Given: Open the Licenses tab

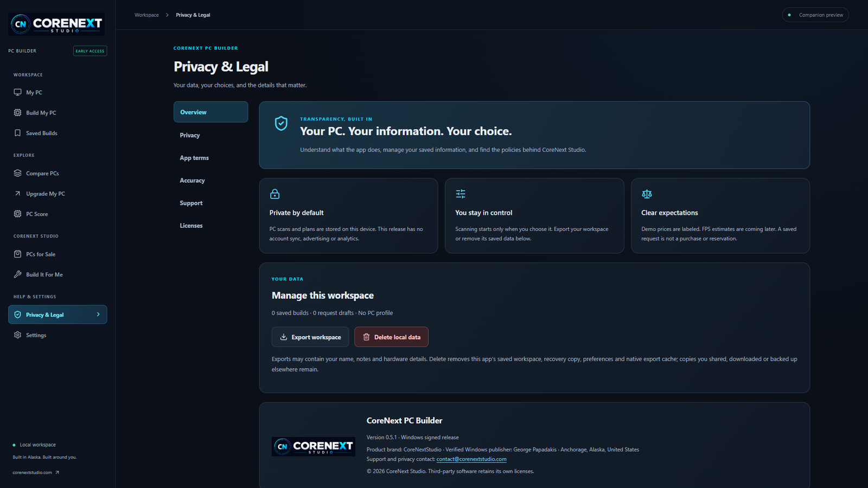Looking at the screenshot, I should (x=210, y=226).
